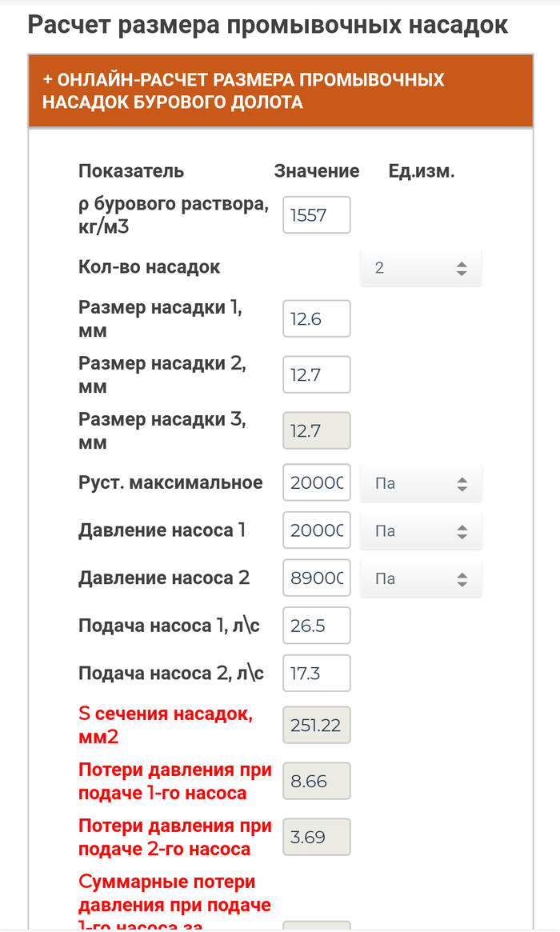Focus the nozzle 1 size field
This screenshot has width=560, height=932.
pyautogui.click(x=317, y=318)
